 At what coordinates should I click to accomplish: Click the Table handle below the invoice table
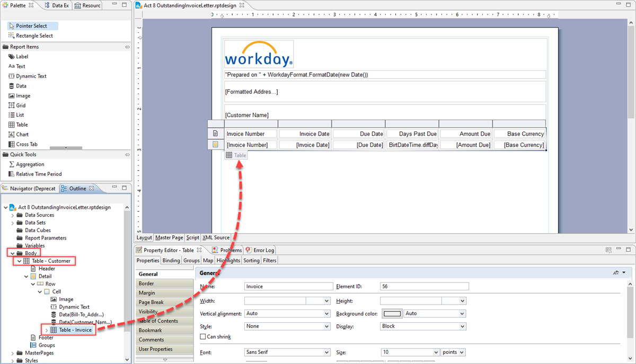pyautogui.click(x=236, y=155)
